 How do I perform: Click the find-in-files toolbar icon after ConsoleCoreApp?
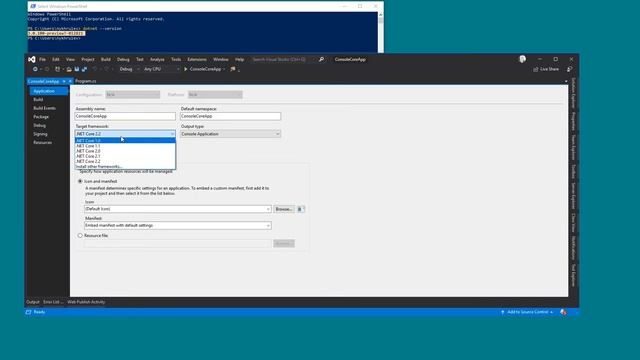click(x=233, y=69)
